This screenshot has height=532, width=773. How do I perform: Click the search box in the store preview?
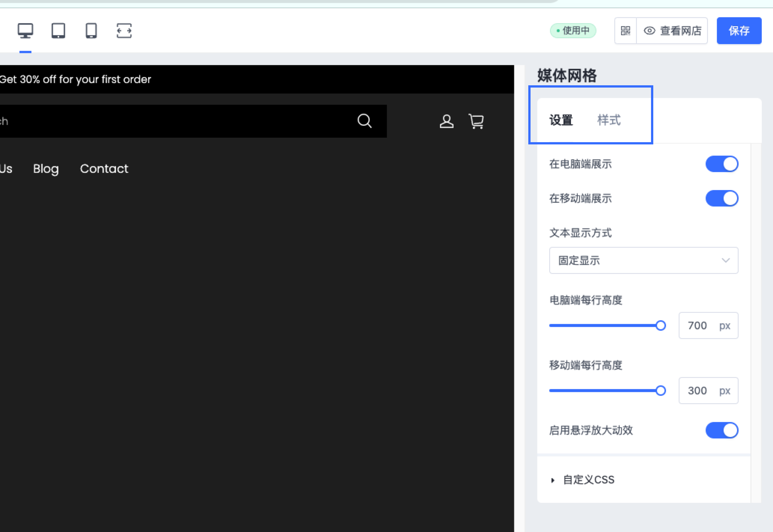click(193, 121)
